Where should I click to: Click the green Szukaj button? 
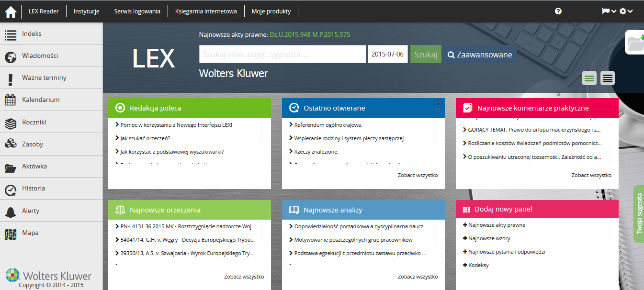[426, 54]
